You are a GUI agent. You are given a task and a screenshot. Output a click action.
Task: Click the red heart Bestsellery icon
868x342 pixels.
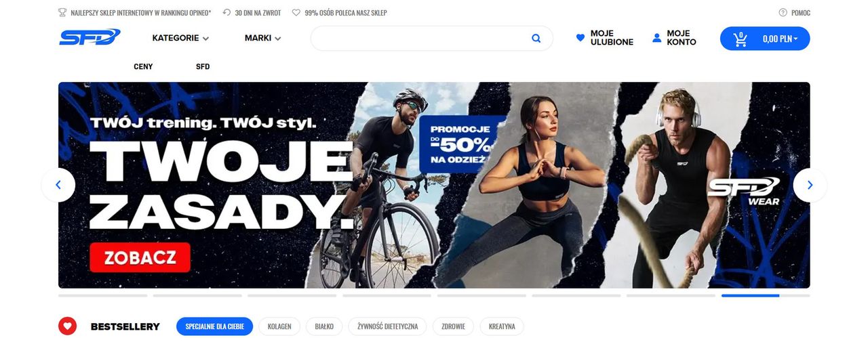[x=67, y=326]
